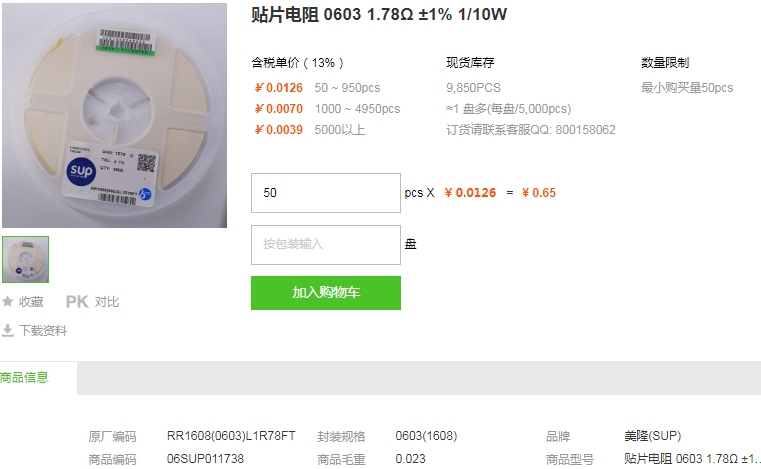Click the download materials arrow icon
Screen dimensions: 761x469
[x=8, y=331]
